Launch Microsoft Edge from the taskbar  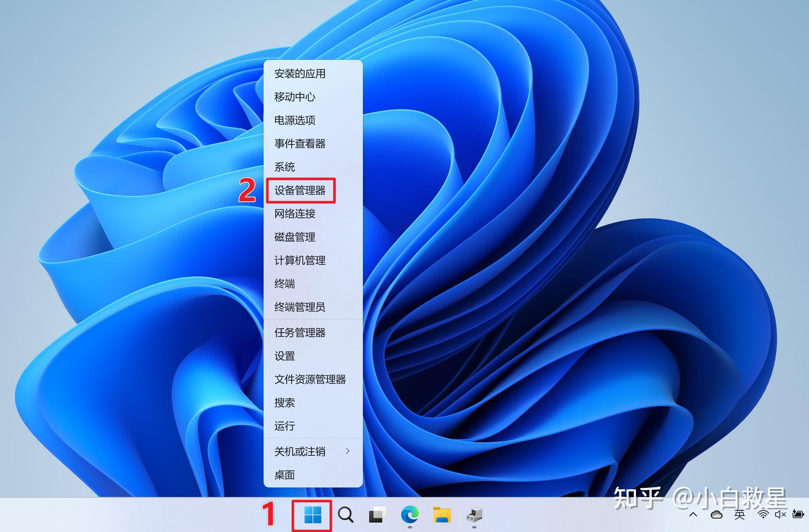pyautogui.click(x=410, y=515)
